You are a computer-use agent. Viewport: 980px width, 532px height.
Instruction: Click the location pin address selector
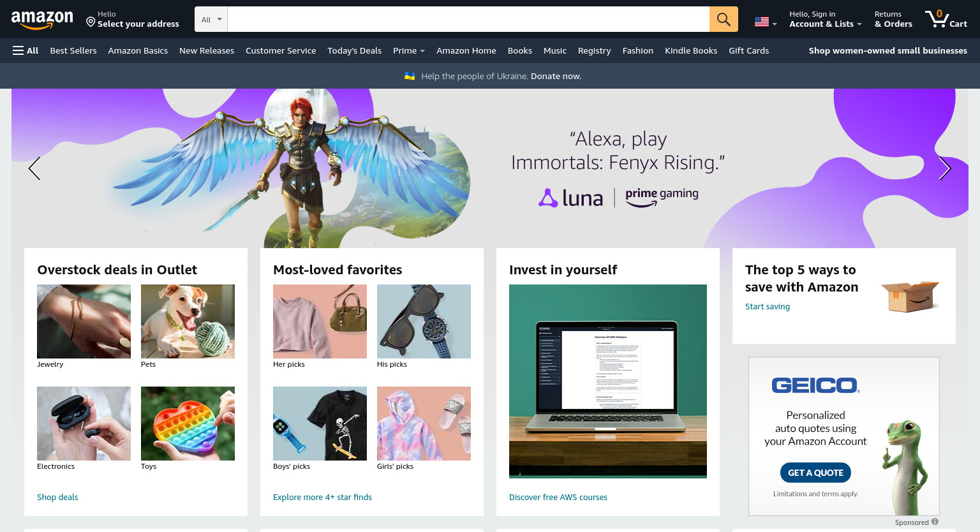point(133,19)
